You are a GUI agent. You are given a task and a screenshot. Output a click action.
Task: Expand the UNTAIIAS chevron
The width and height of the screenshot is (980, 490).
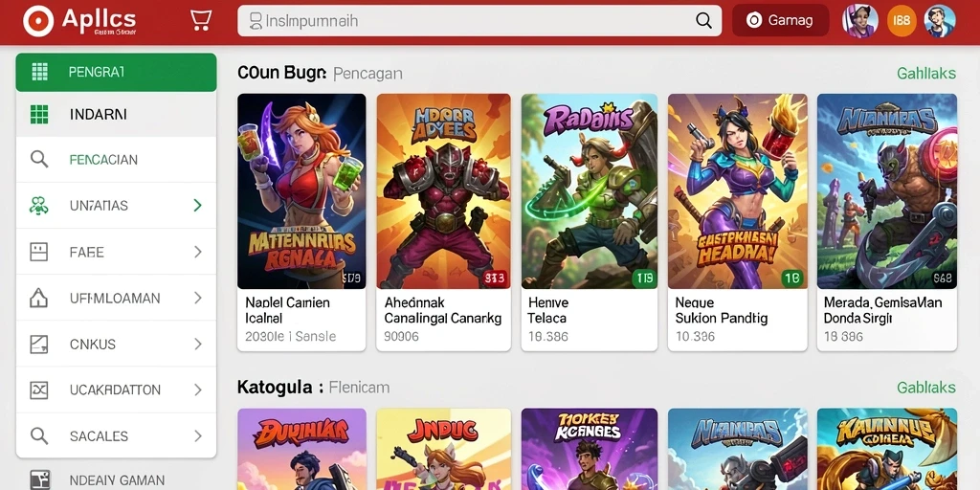pyautogui.click(x=197, y=205)
